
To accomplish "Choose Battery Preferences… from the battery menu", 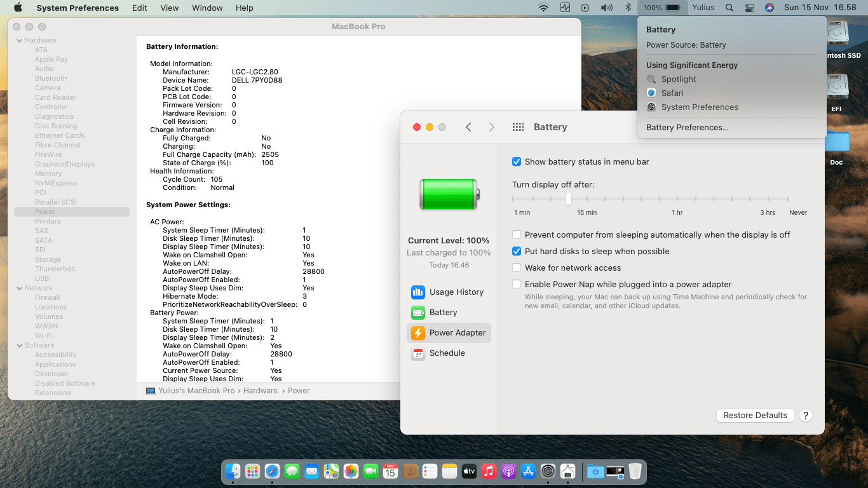I will (687, 128).
